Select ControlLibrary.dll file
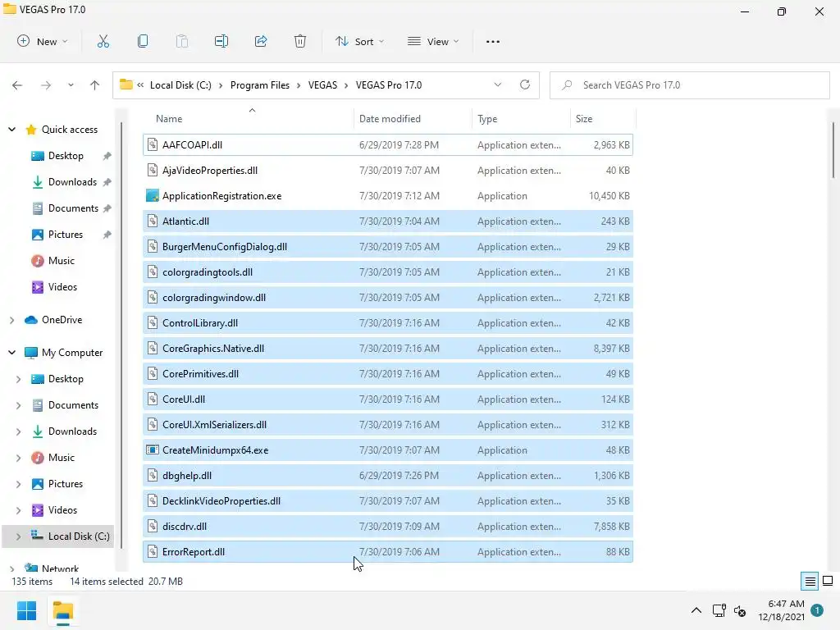Image resolution: width=840 pixels, height=630 pixels. (x=388, y=323)
